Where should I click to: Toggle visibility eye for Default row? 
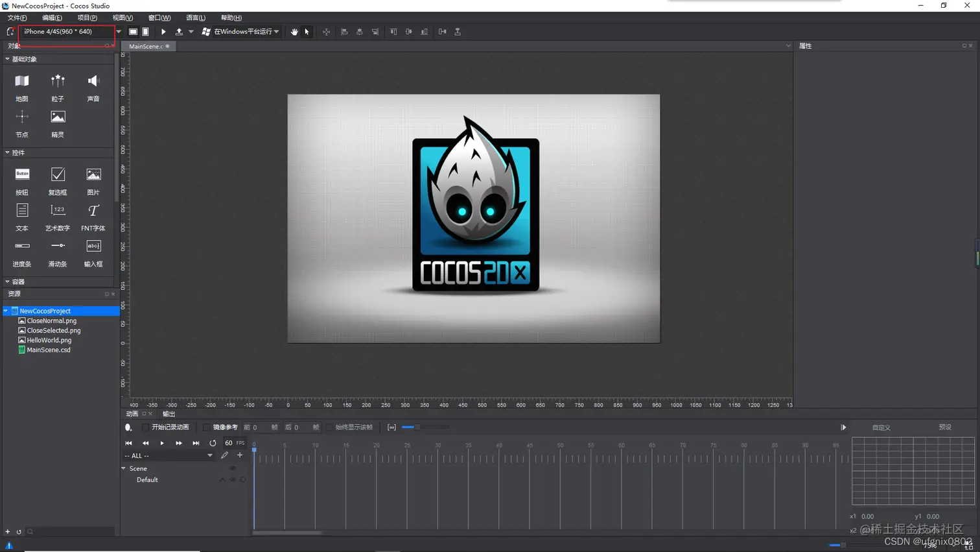(233, 480)
